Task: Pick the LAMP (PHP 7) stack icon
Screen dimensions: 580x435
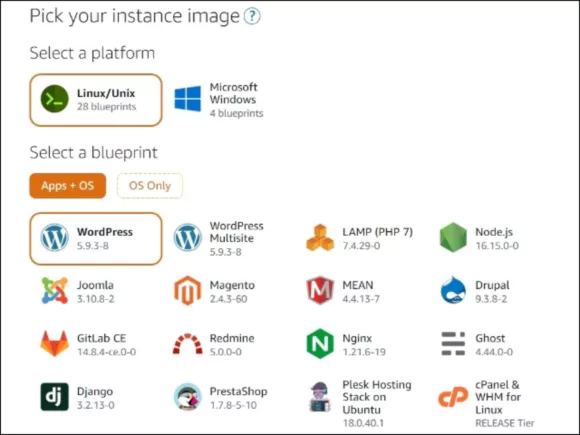Action: pos(320,237)
